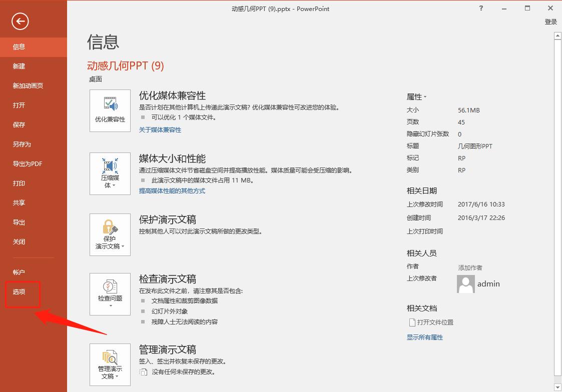This screenshot has height=392, width=562.
Task: Click the back arrow to exit Backstage view
Action: pos(20,21)
